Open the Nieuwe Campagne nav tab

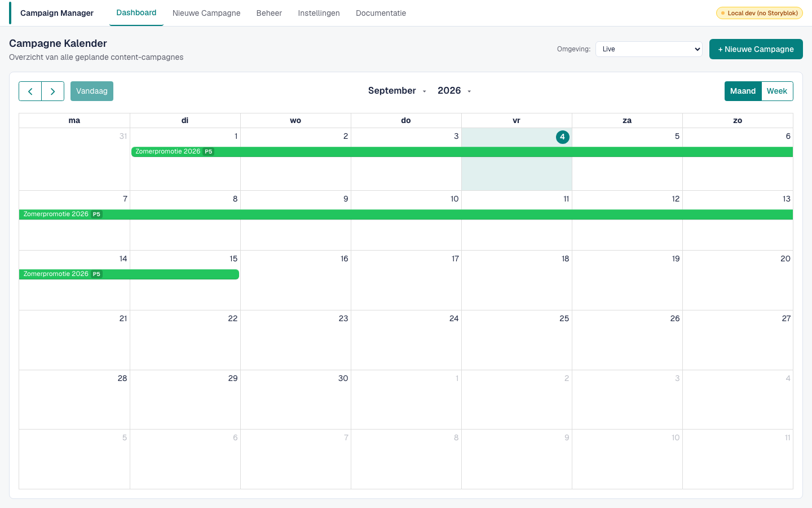[206, 13]
